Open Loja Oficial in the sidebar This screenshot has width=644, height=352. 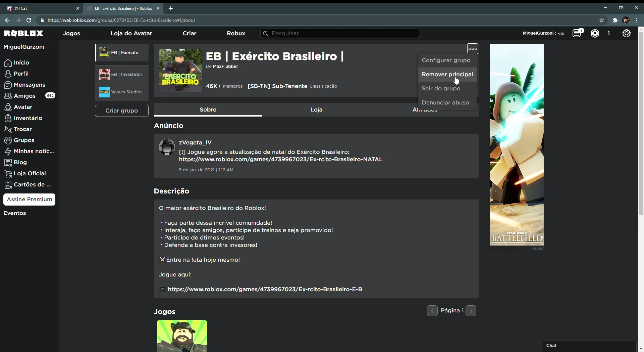25,173
